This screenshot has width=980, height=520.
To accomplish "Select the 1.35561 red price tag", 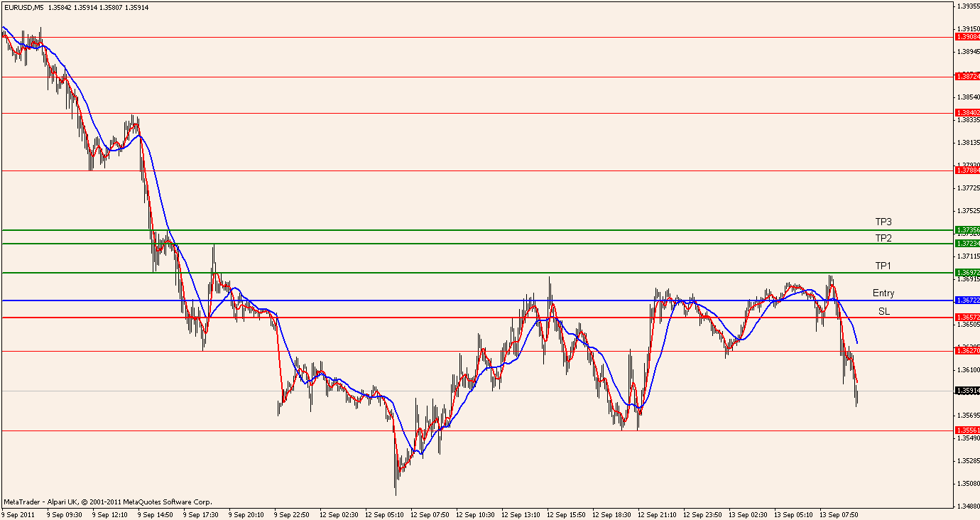I will (967, 430).
